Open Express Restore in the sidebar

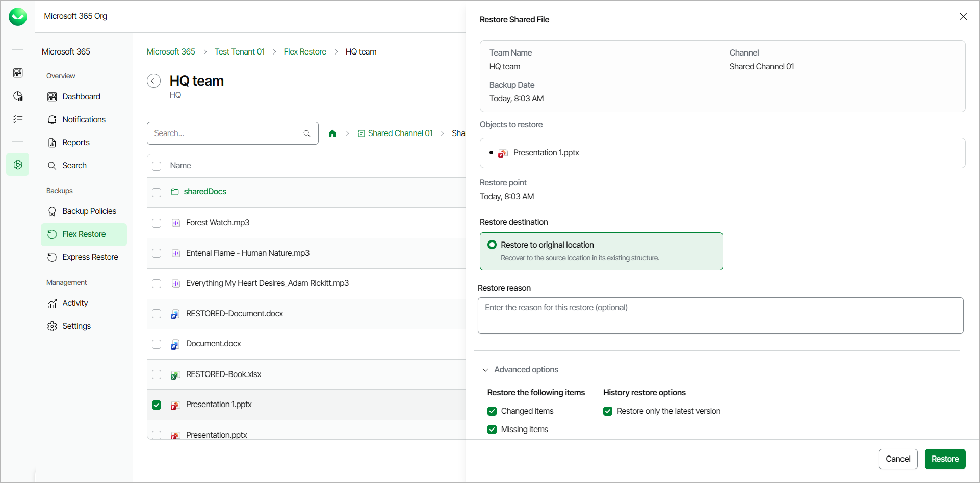[84, 257]
